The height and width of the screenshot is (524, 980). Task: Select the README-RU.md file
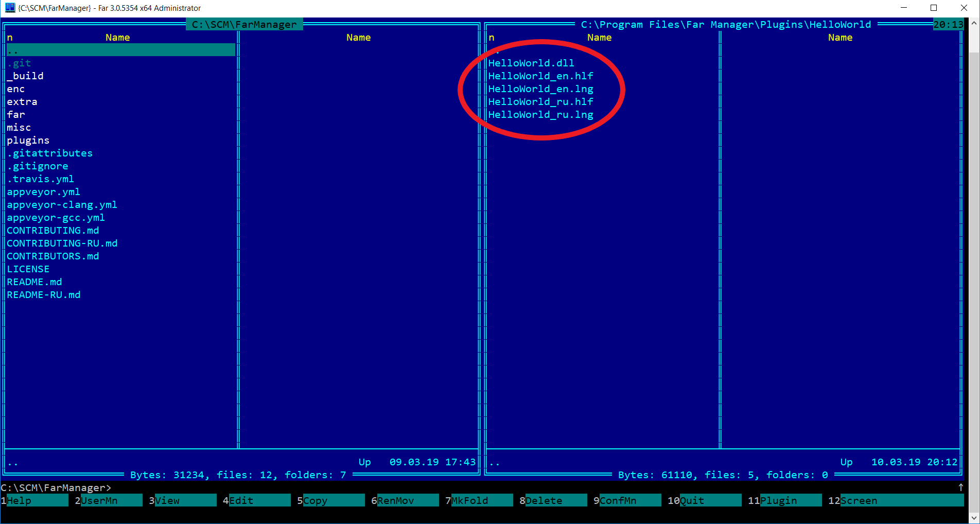[44, 294]
